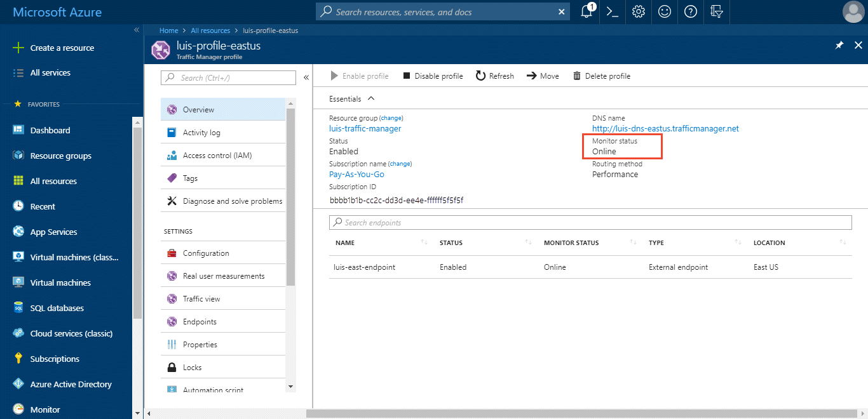Click the App Services globe icon
Image resolution: width=868 pixels, height=419 pixels.
pyautogui.click(x=18, y=232)
